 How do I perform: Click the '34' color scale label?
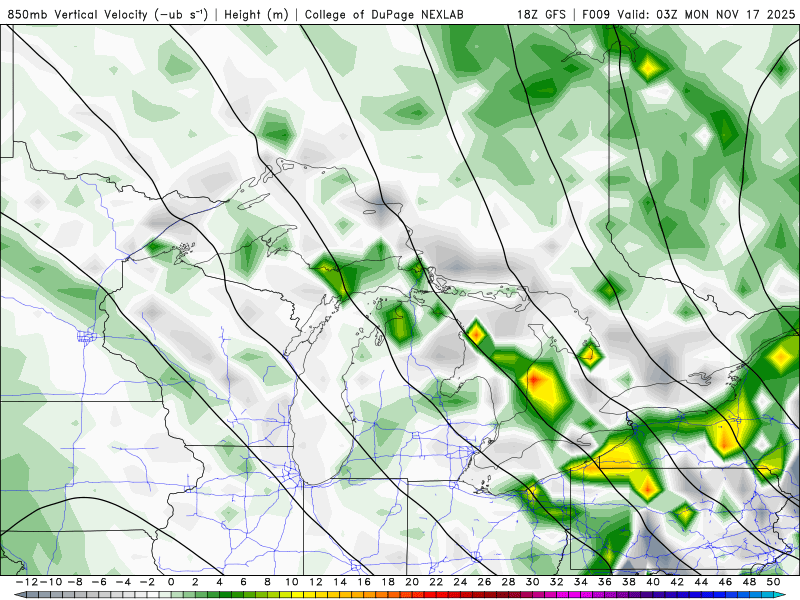[x=581, y=582]
